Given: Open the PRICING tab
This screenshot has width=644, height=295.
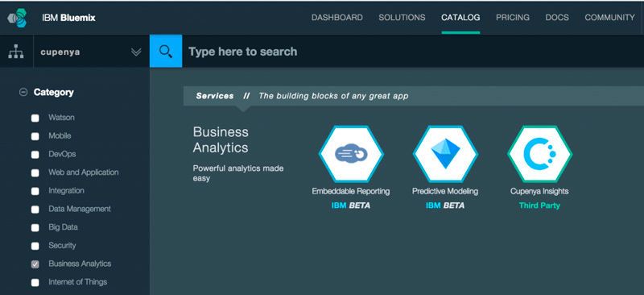Looking at the screenshot, I should tap(513, 18).
